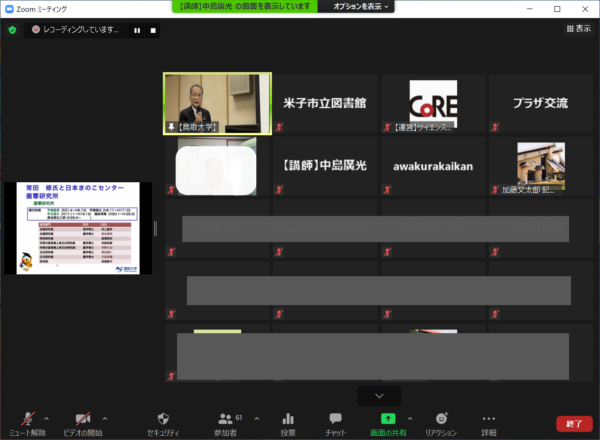Click the Zoom app icon in title bar

click(10, 9)
